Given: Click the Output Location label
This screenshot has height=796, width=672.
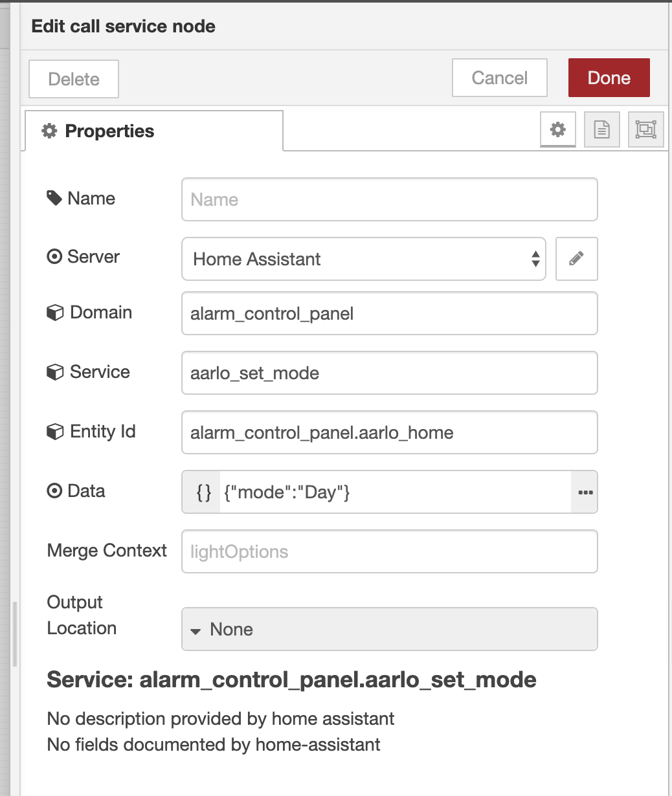Looking at the screenshot, I should point(82,615).
